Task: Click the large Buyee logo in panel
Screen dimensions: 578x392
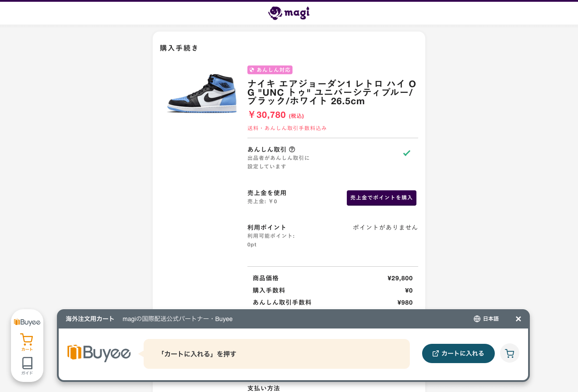Action: 99,353
